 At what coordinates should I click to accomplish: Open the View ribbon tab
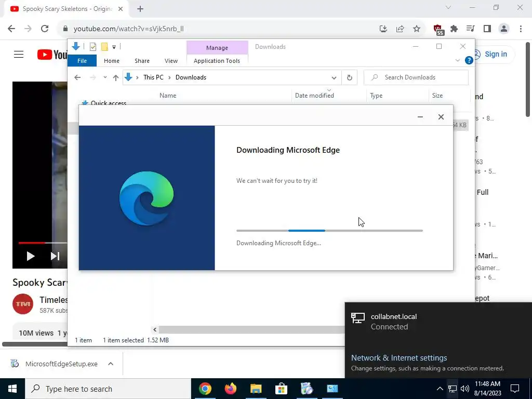[171, 61]
